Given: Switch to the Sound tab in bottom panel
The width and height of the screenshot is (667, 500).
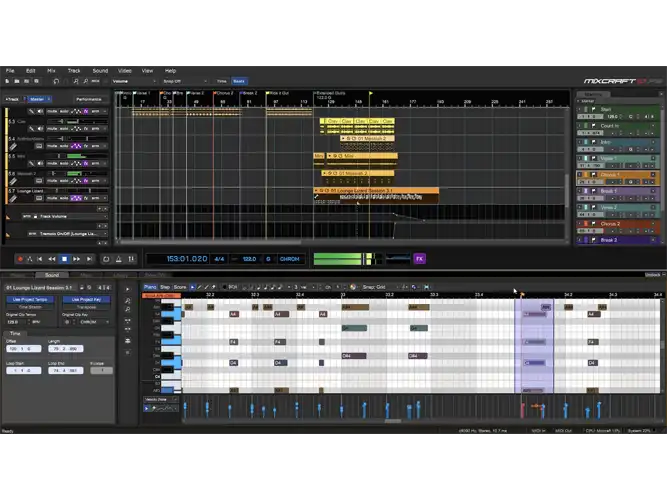Looking at the screenshot, I should [52, 275].
